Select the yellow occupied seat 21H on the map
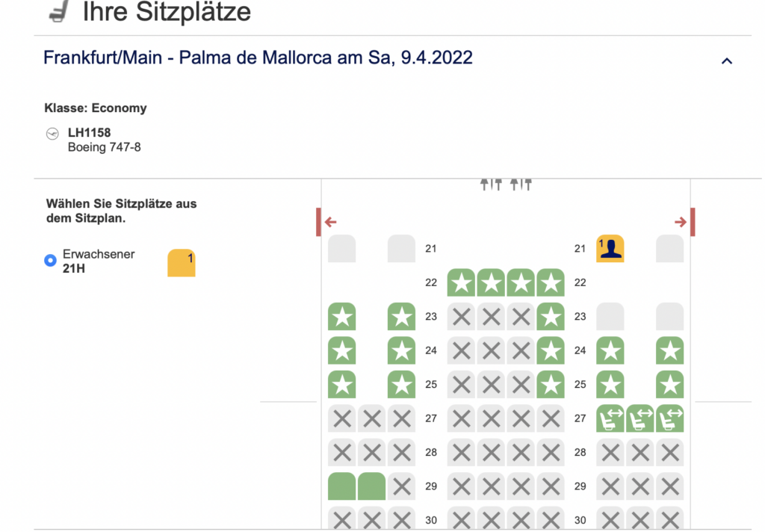This screenshot has height=532, width=765. 610,248
